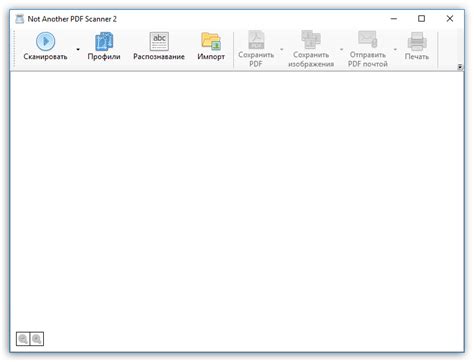Start scanning with the Сканировать button

(x=46, y=47)
